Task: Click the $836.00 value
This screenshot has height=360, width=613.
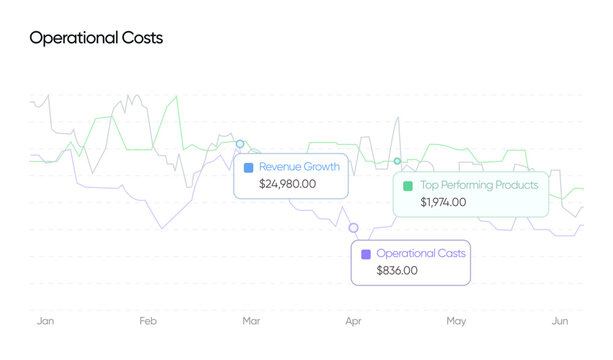Action: [397, 270]
